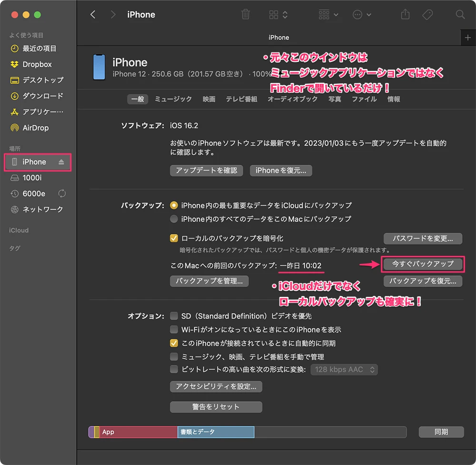The image size is (476, 465).
Task: Click the purple segment of storage bar
Action: [x=91, y=432]
